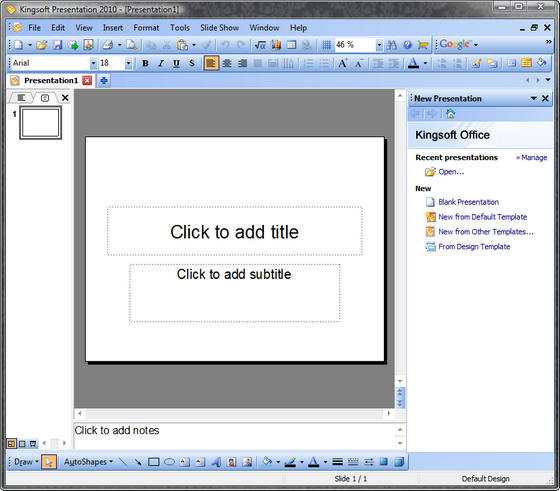Screen dimensions: 560x491
Task: Click the Blank Presentation link
Action: pyautogui.click(x=469, y=202)
